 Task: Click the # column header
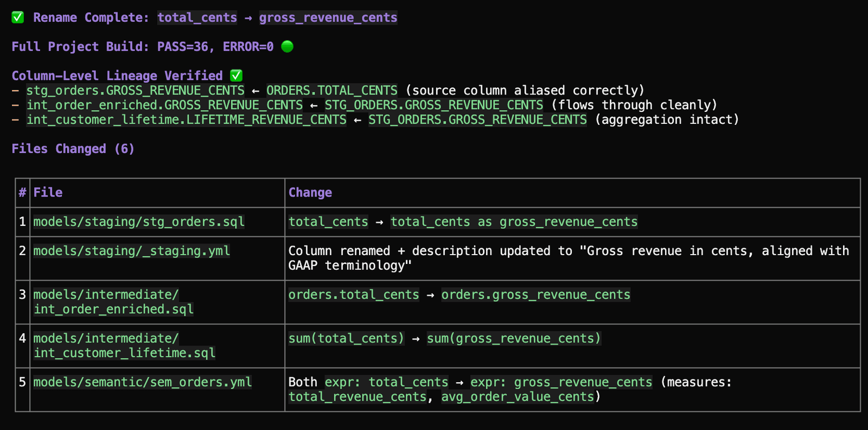(x=22, y=193)
